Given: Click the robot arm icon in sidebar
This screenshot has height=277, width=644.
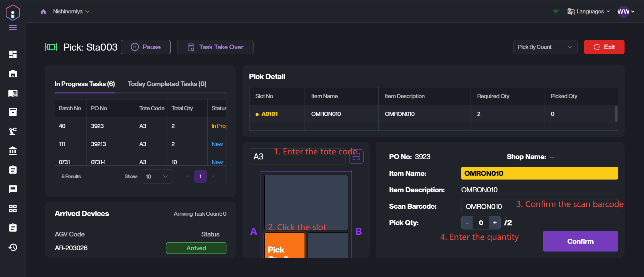Looking at the screenshot, I should click(13, 131).
